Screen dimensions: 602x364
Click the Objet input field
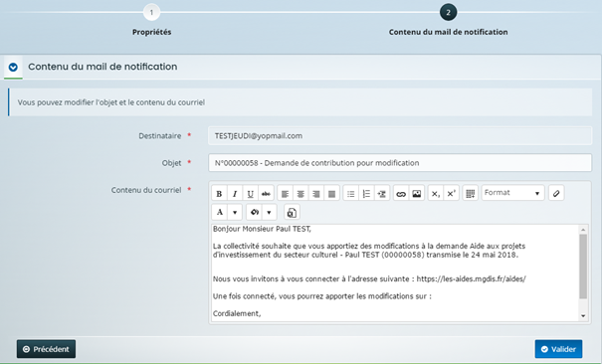coord(400,163)
